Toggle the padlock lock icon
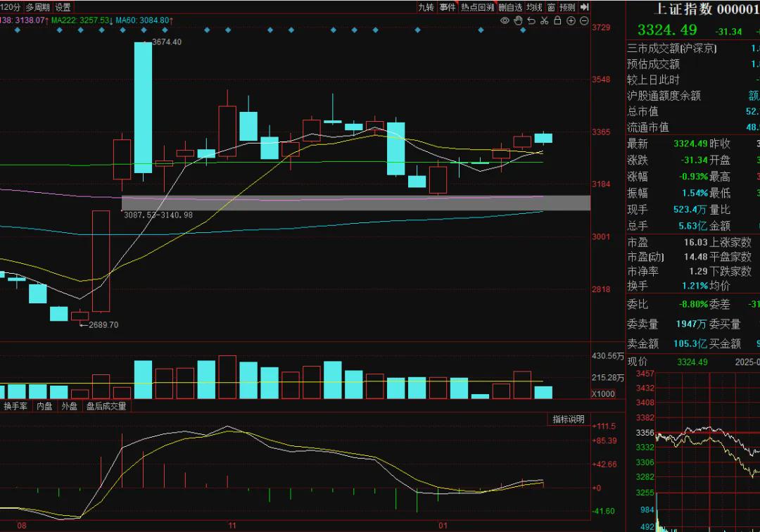Screen dimensions: 760x532 [x=557, y=20]
